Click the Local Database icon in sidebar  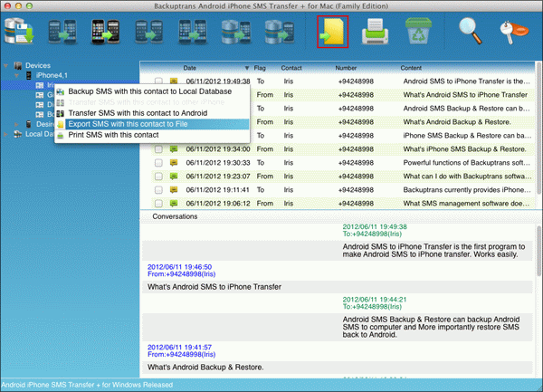18,134
